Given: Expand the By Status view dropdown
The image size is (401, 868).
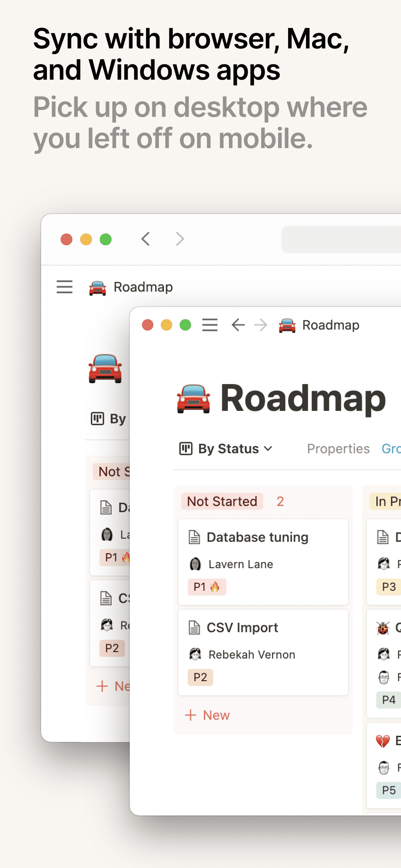Looking at the screenshot, I should [x=268, y=448].
